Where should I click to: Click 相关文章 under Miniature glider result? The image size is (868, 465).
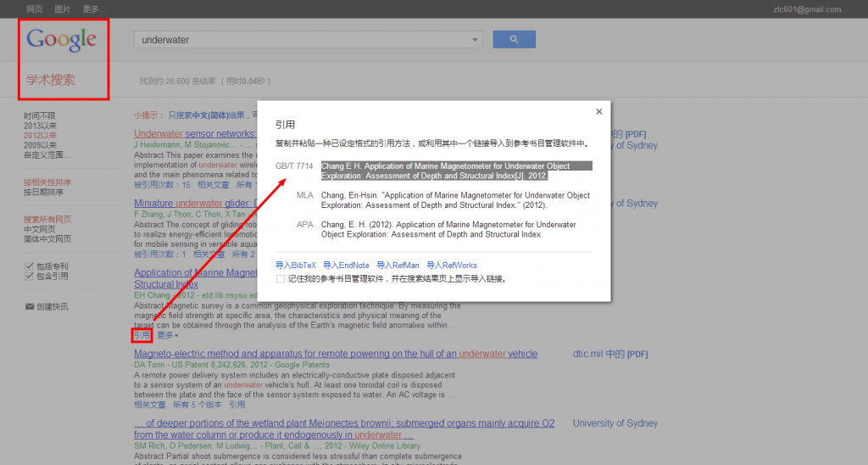coord(209,255)
